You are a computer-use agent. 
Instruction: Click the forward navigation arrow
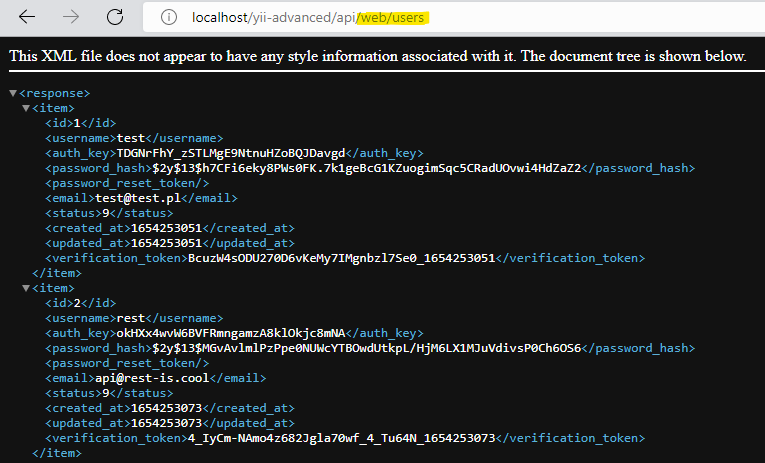point(71,17)
